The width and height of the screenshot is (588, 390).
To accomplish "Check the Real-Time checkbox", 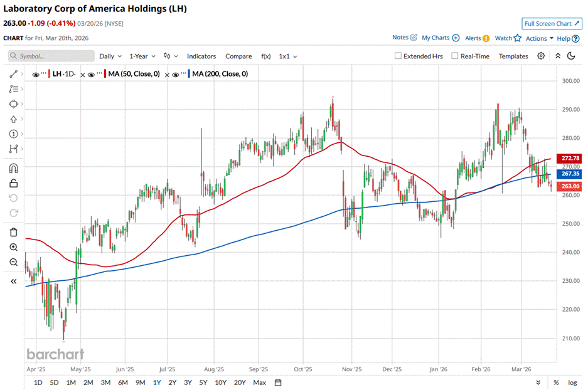I will coord(455,56).
